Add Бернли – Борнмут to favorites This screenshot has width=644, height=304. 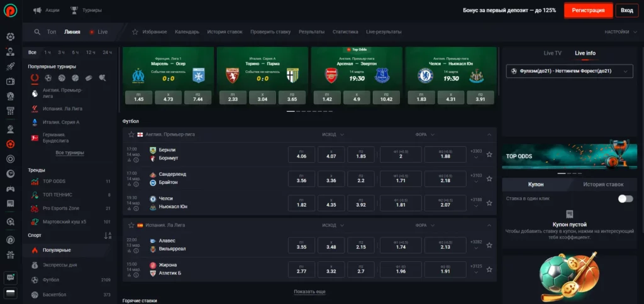pos(489,155)
